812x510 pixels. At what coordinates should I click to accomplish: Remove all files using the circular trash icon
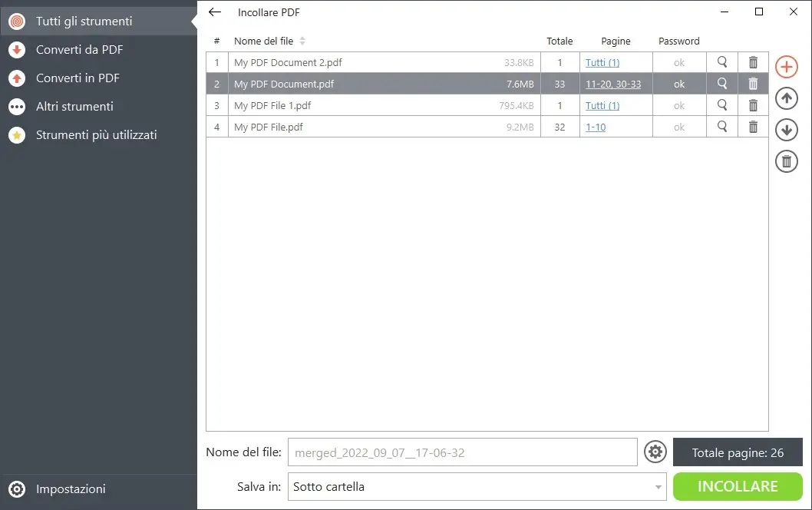(786, 161)
